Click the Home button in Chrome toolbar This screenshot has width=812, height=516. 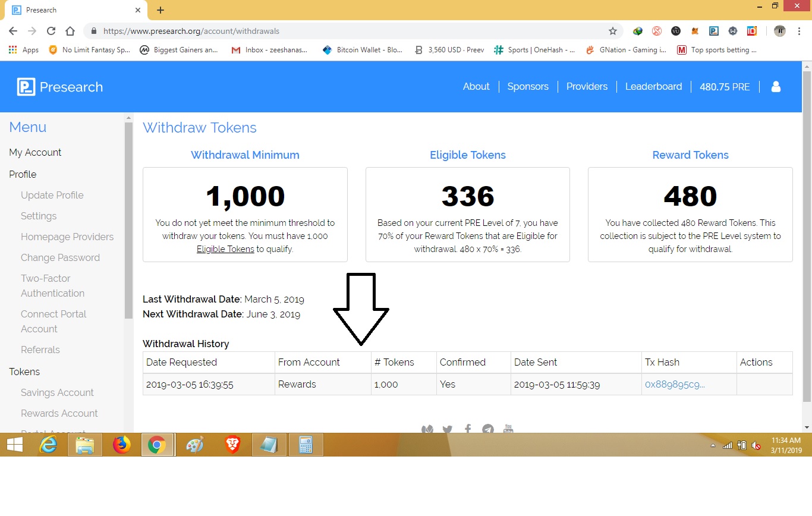(x=70, y=31)
